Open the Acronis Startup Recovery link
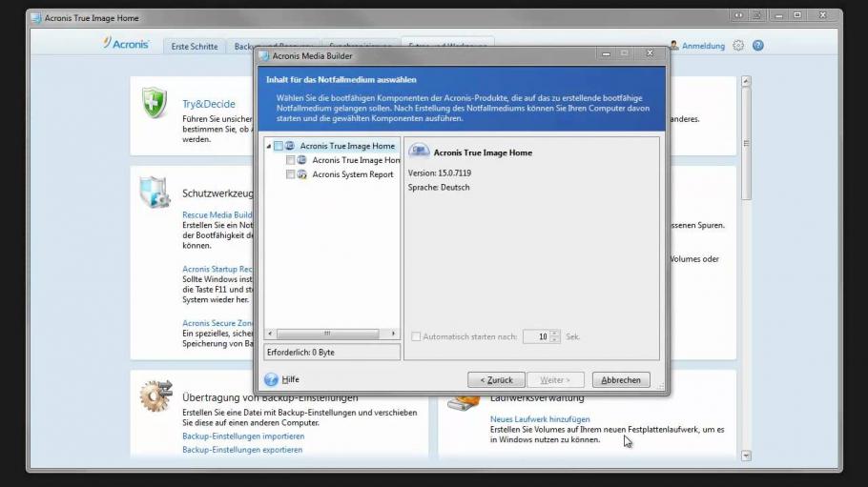This screenshot has height=487, width=868. (217, 269)
